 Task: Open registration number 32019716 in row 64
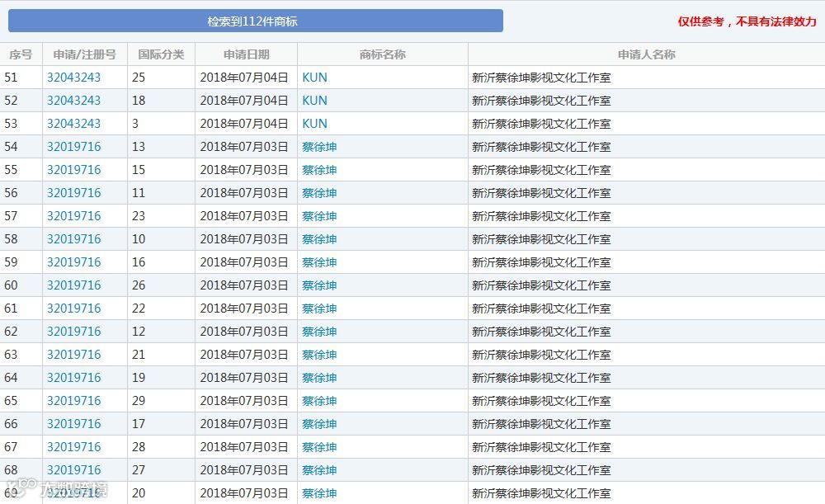(x=73, y=379)
